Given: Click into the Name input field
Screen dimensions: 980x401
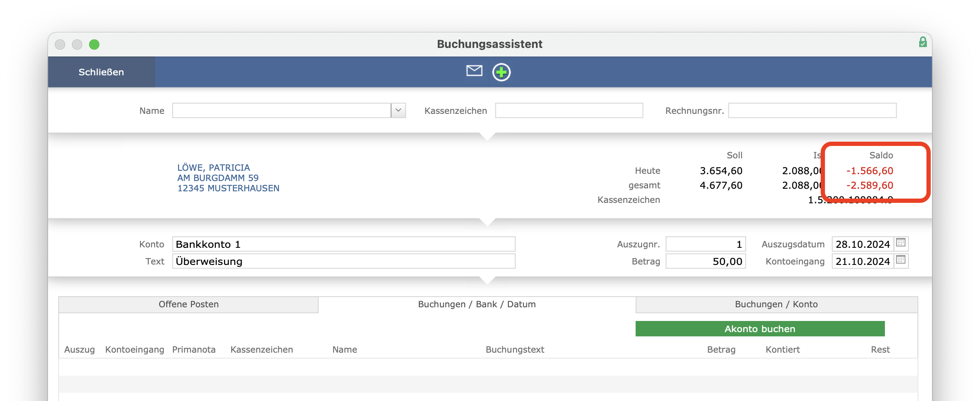Looking at the screenshot, I should pyautogui.click(x=281, y=110).
